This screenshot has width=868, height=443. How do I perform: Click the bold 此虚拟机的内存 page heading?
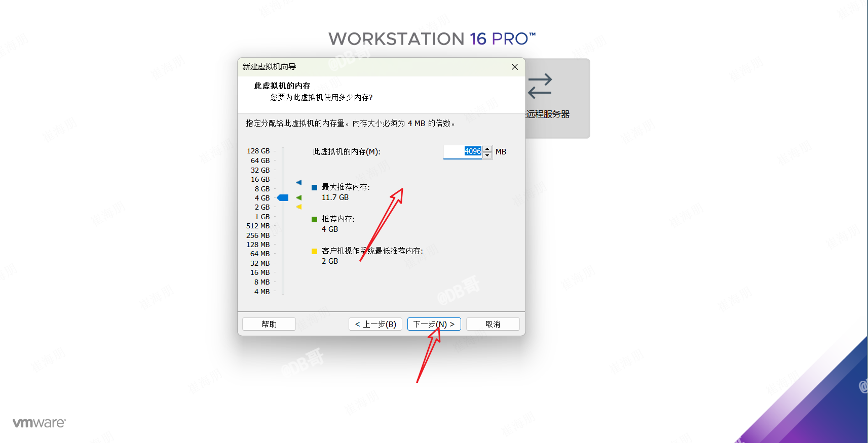point(282,86)
